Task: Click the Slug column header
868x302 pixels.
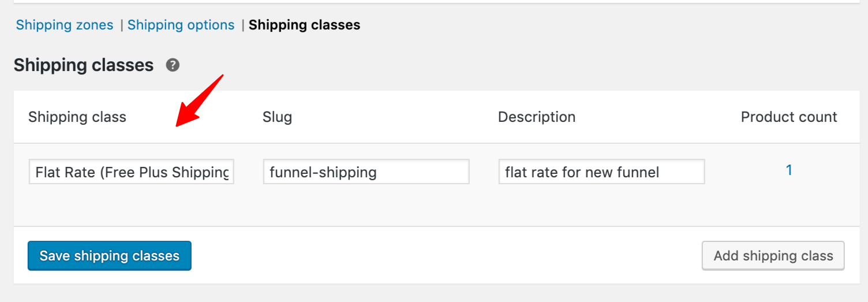Action: point(278,117)
